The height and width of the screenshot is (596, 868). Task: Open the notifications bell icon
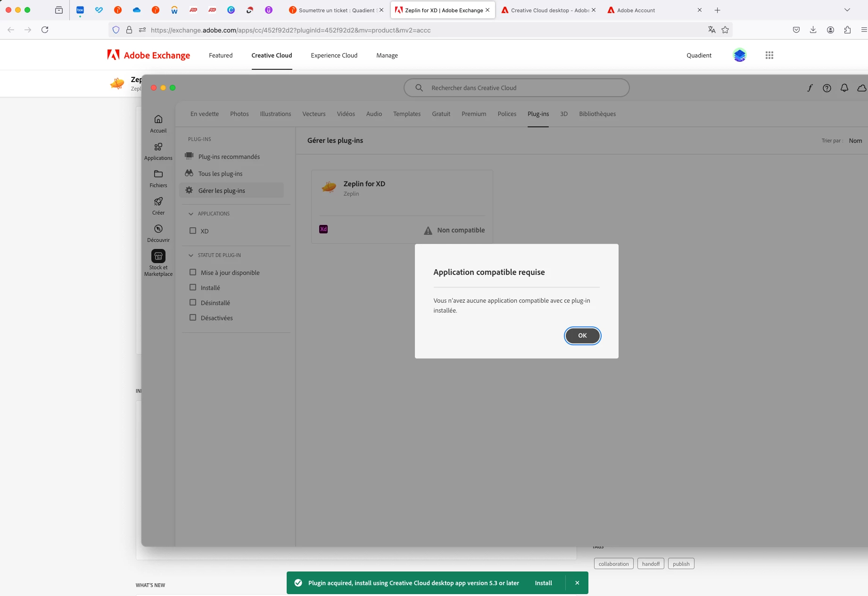[844, 88]
